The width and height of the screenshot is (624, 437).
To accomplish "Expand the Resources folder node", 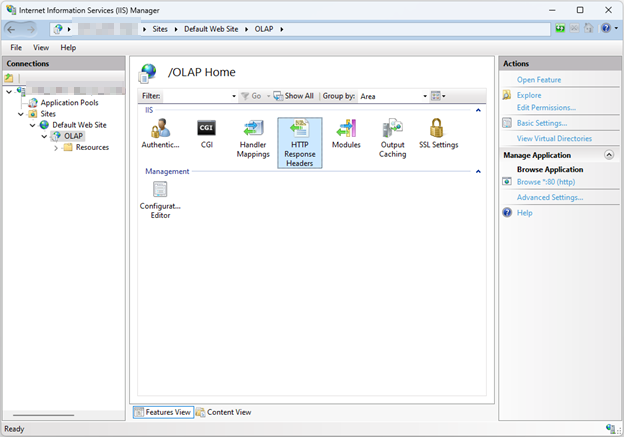I will [x=56, y=147].
